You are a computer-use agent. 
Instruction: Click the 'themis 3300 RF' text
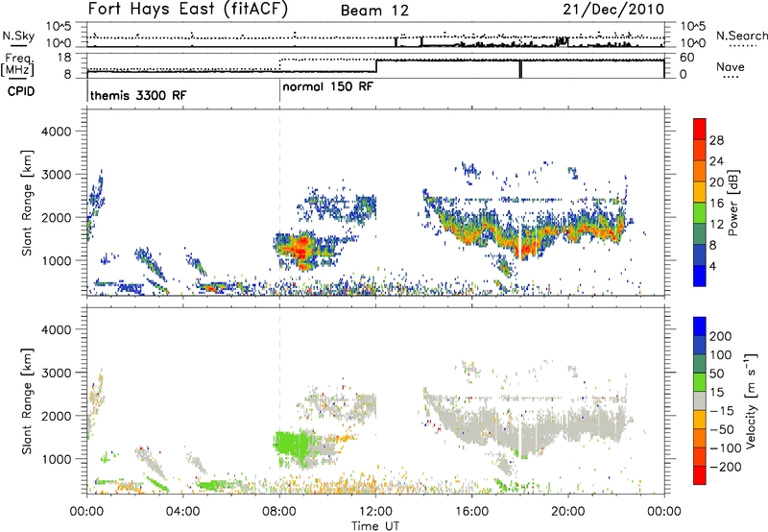coord(138,95)
